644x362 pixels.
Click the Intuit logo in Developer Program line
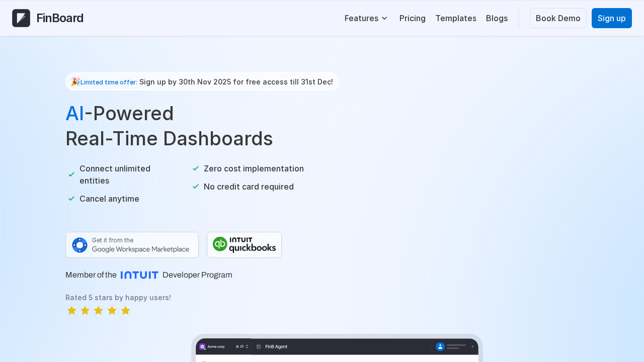point(139,275)
